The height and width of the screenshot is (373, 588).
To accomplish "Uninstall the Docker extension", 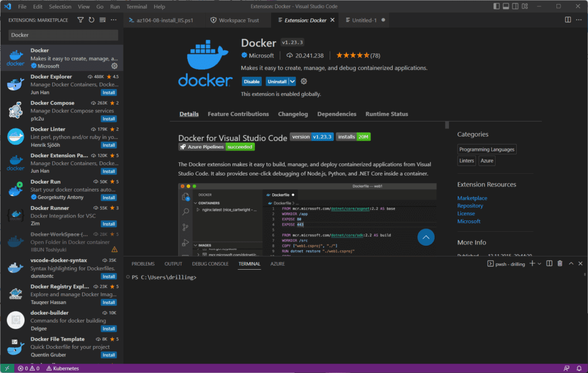I will pos(277,81).
